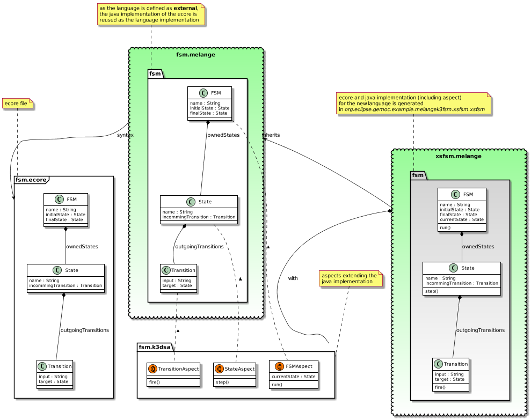Click the inherits arrow label
Image resolution: width=531 pixels, height=420 pixels.
click(272, 135)
